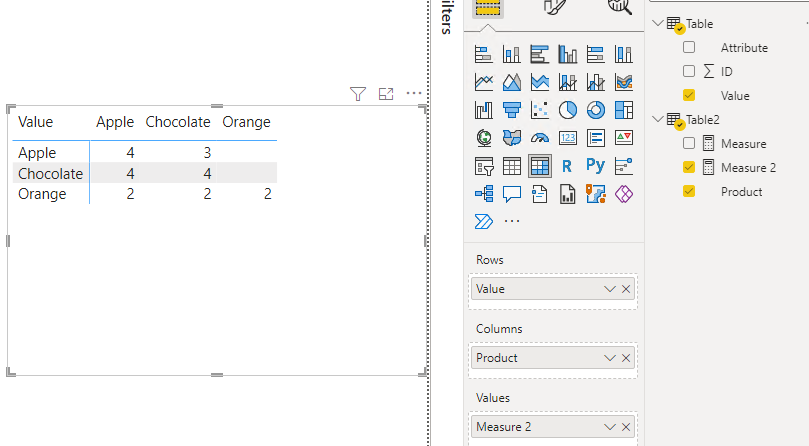Screen dimensions: 809x446
Task: Pick the Line and clustered column chart
Action: click(x=595, y=82)
